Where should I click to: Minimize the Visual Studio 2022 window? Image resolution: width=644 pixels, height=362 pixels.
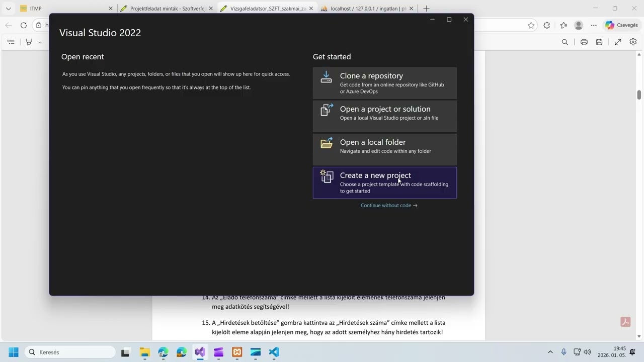pos(432,20)
